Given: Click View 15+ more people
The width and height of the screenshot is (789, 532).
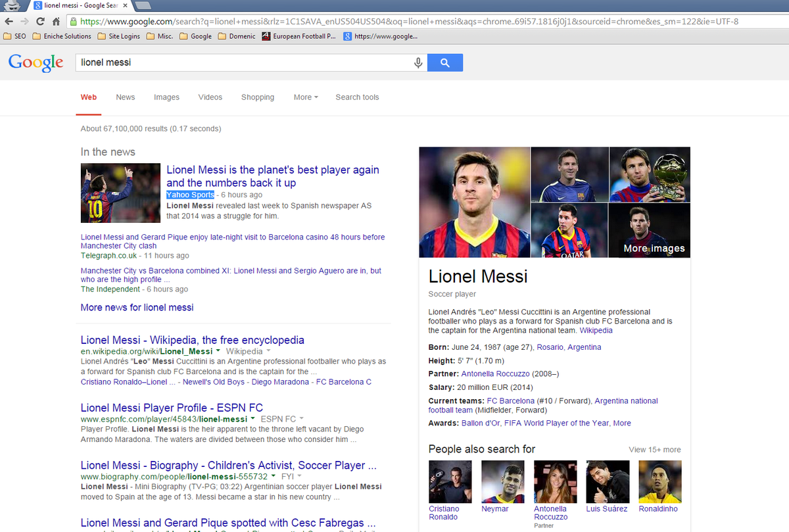Looking at the screenshot, I should click(x=655, y=450).
